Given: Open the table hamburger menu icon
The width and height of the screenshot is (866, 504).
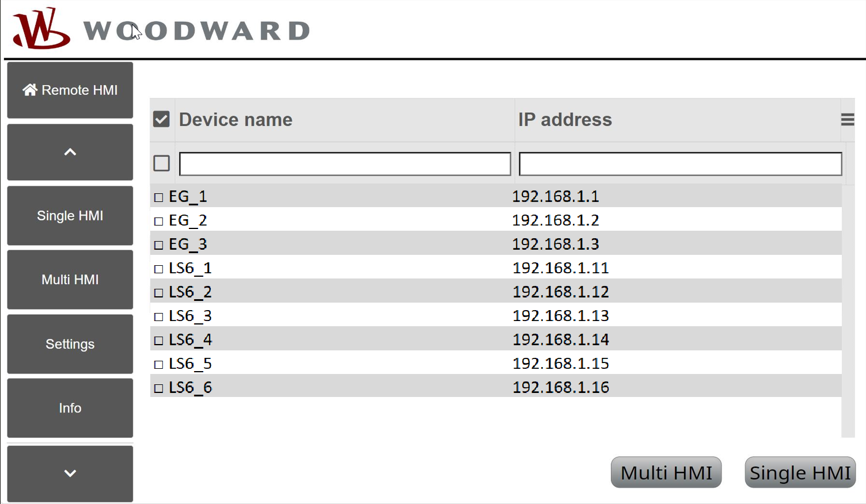Looking at the screenshot, I should pos(847,120).
